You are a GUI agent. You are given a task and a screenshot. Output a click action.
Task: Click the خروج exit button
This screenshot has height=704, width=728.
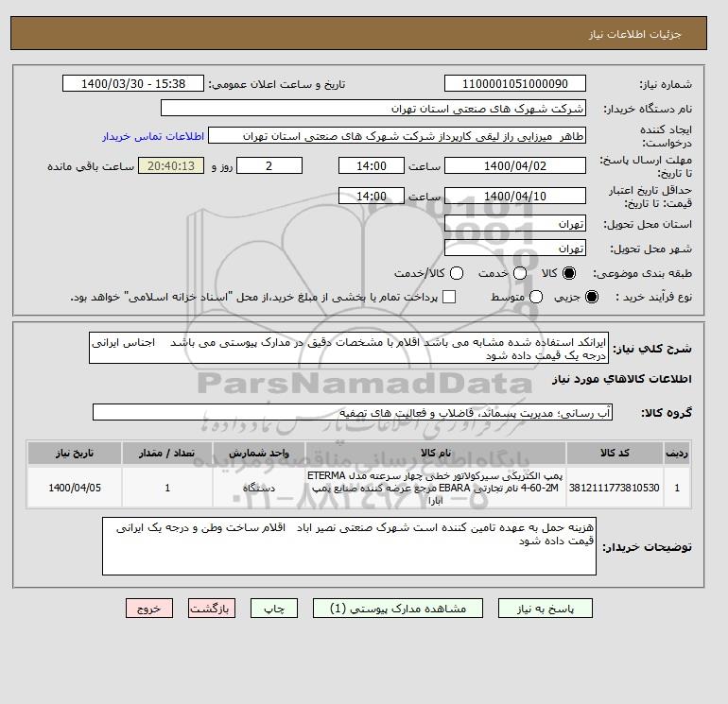point(149,609)
